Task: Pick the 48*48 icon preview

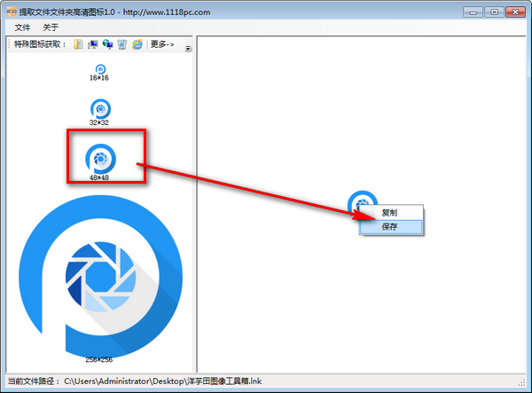Action: pos(99,159)
